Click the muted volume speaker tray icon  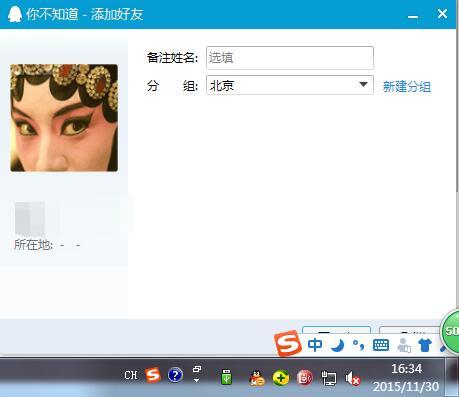[353, 379]
